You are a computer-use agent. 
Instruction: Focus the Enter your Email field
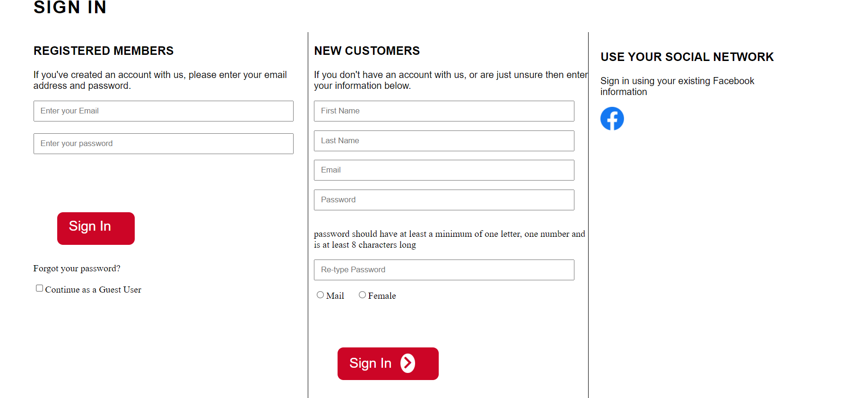click(x=163, y=111)
